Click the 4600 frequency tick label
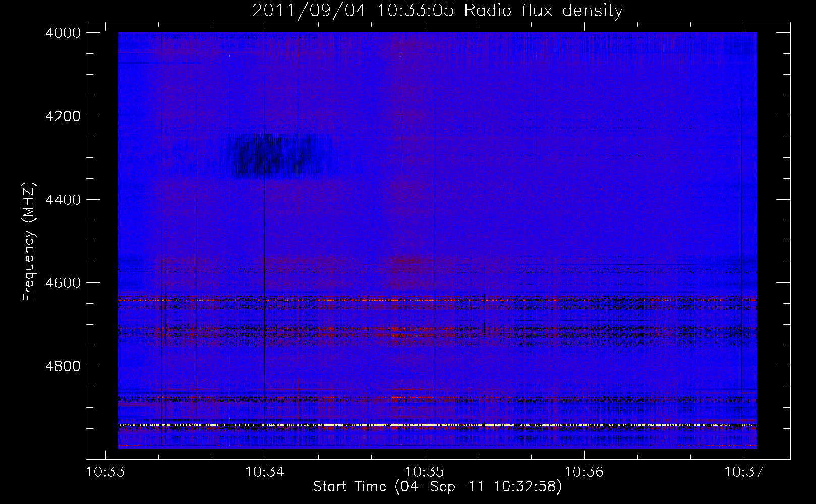The image size is (816, 504). [x=63, y=283]
